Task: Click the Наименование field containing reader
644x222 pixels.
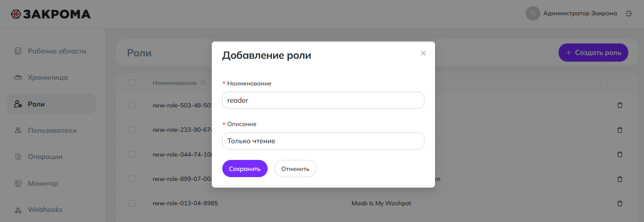Action: pos(323,100)
